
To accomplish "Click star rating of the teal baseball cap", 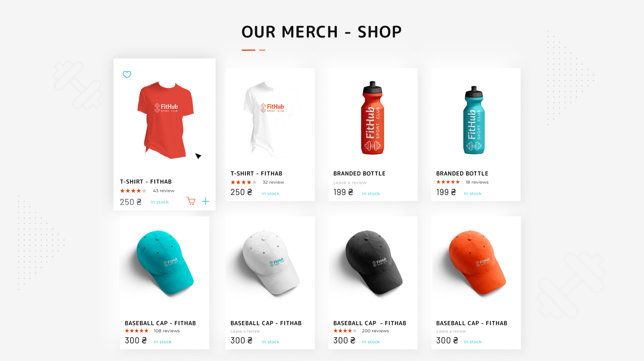I will coord(136,331).
